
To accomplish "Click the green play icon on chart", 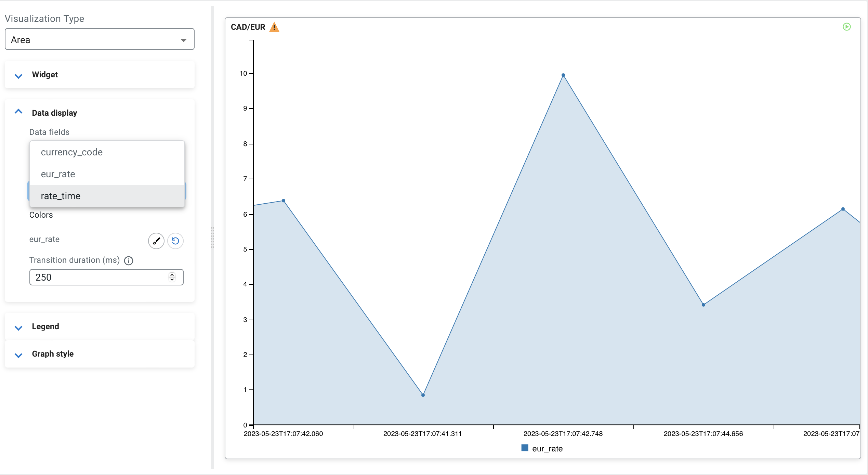I will point(846,27).
